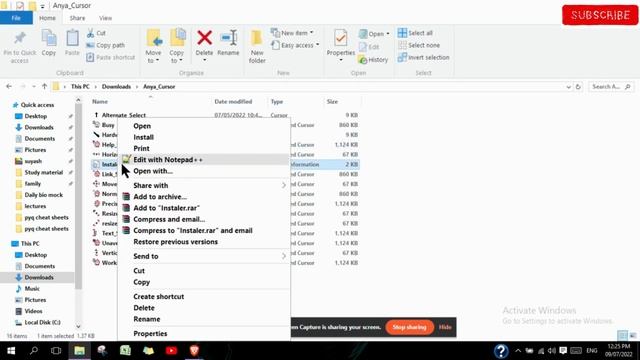This screenshot has height=360, width=640.
Task: Click the Cut scissors icon
Action: [x=91, y=33]
